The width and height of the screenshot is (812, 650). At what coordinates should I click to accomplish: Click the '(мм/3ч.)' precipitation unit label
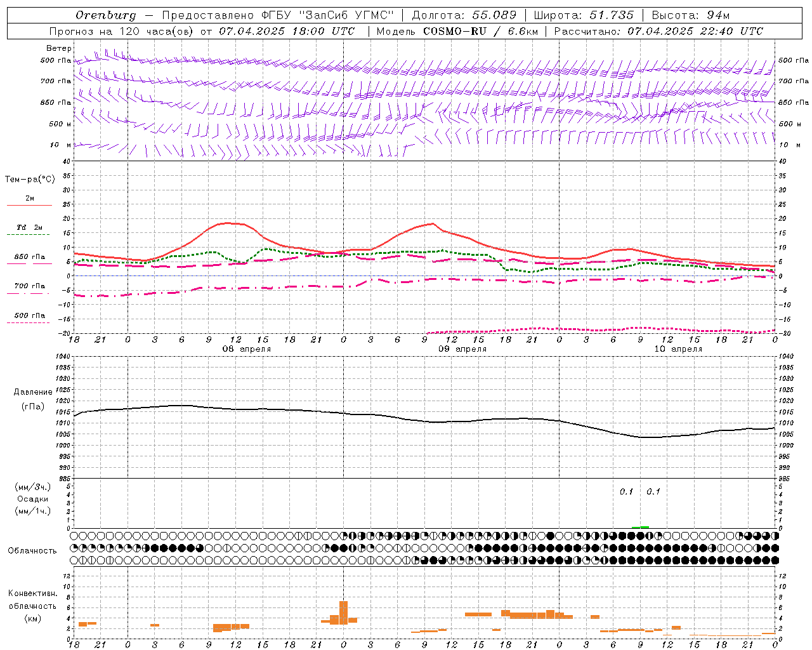pyautogui.click(x=33, y=487)
